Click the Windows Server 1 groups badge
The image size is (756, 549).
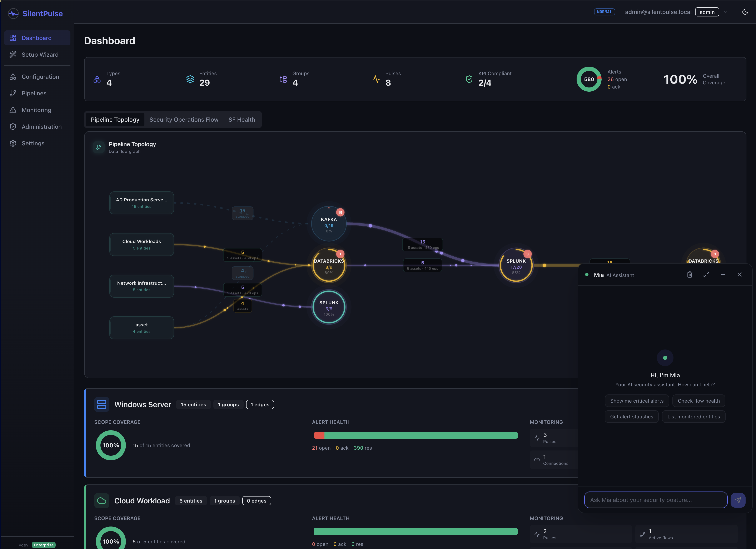228,404
